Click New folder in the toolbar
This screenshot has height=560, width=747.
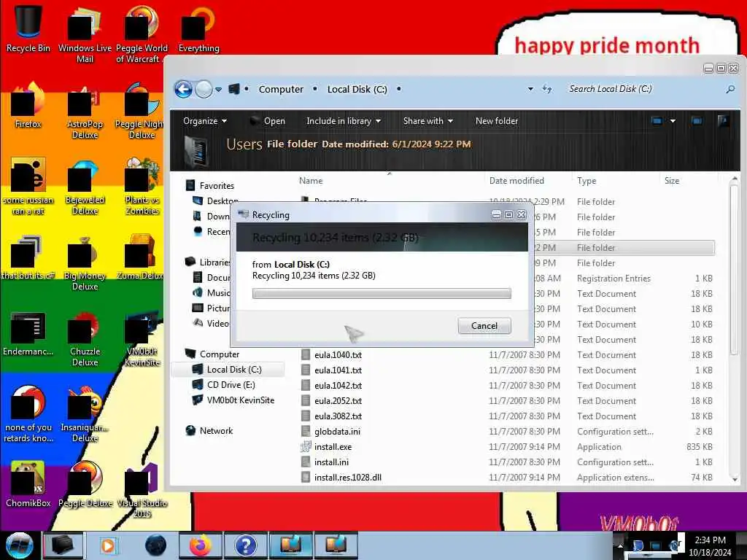[496, 121]
